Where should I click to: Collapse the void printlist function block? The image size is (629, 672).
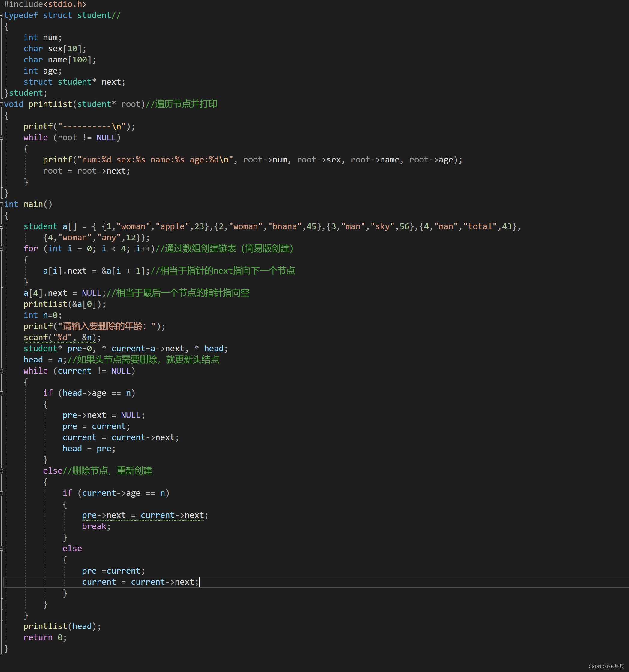(x=2, y=104)
